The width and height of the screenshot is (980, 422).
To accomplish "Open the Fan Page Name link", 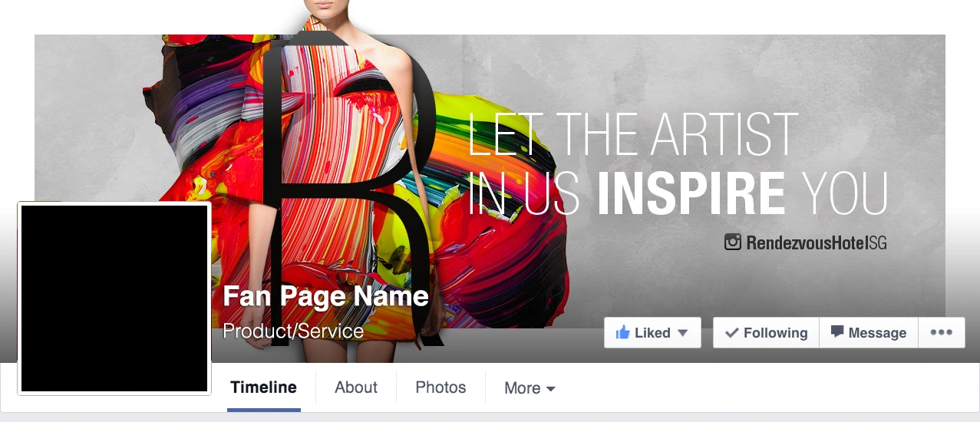I will pos(325,297).
